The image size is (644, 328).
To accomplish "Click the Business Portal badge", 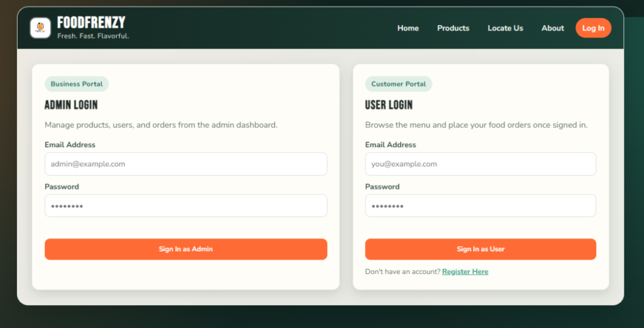I will (x=76, y=84).
